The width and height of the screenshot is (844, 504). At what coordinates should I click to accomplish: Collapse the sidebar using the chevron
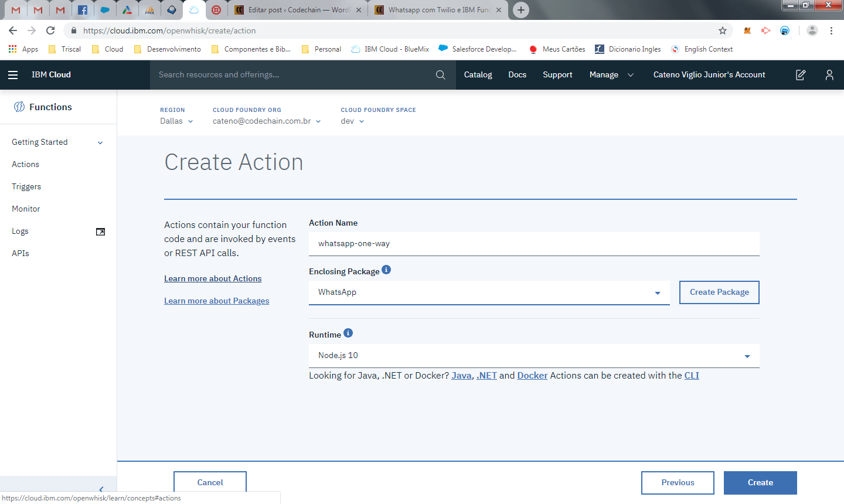(x=101, y=489)
